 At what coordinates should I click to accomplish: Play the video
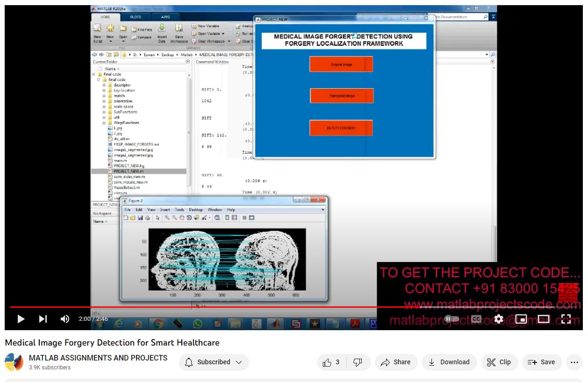click(21, 319)
